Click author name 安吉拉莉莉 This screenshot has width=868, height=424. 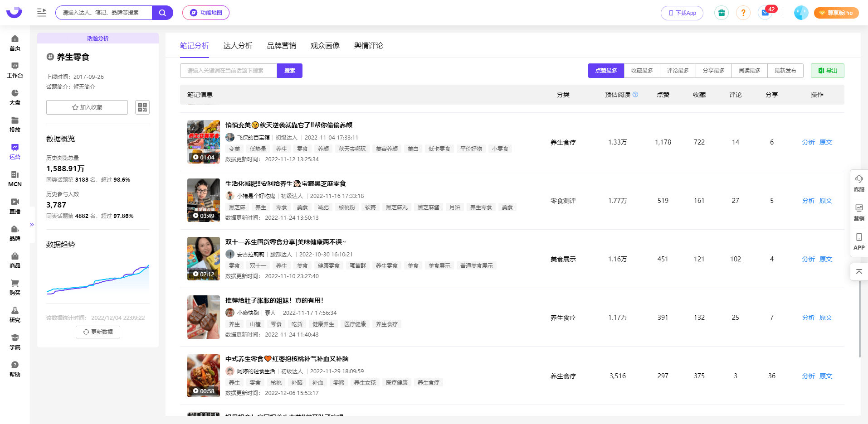coord(251,255)
